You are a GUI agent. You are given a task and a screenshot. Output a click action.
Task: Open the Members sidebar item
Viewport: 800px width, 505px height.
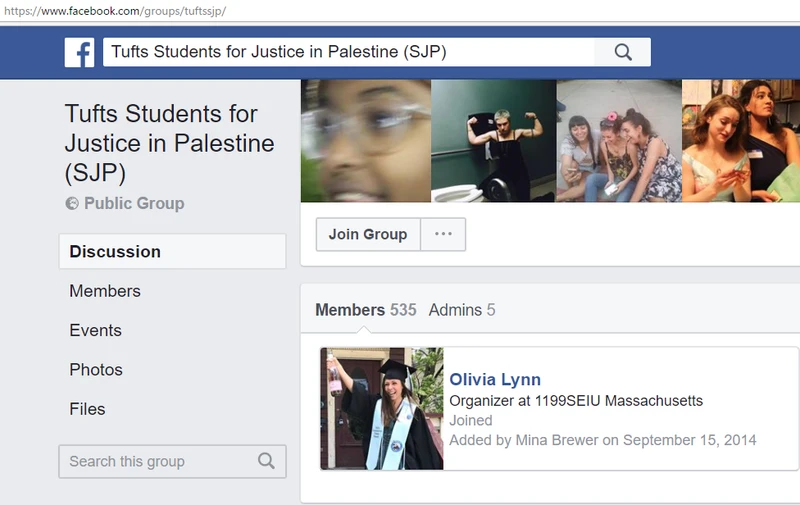pos(105,291)
